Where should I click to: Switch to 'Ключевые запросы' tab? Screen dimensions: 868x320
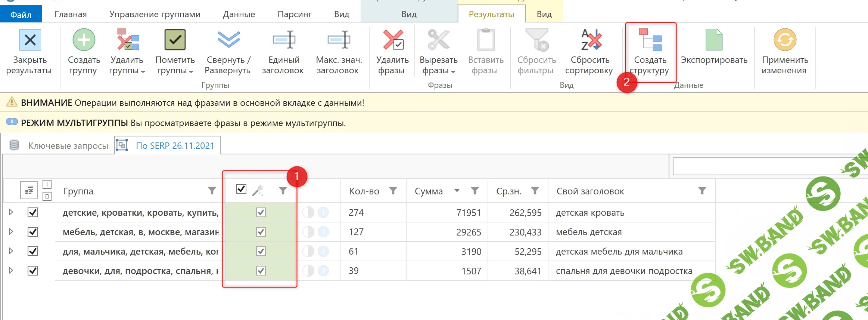point(68,146)
